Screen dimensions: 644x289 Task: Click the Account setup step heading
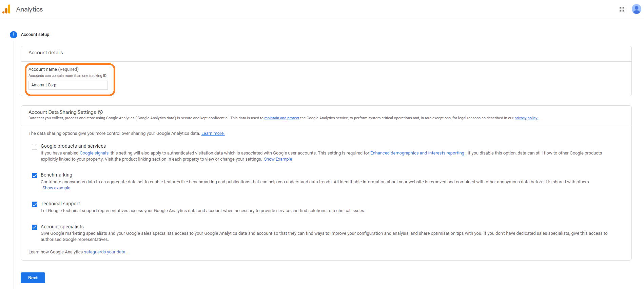(35, 35)
